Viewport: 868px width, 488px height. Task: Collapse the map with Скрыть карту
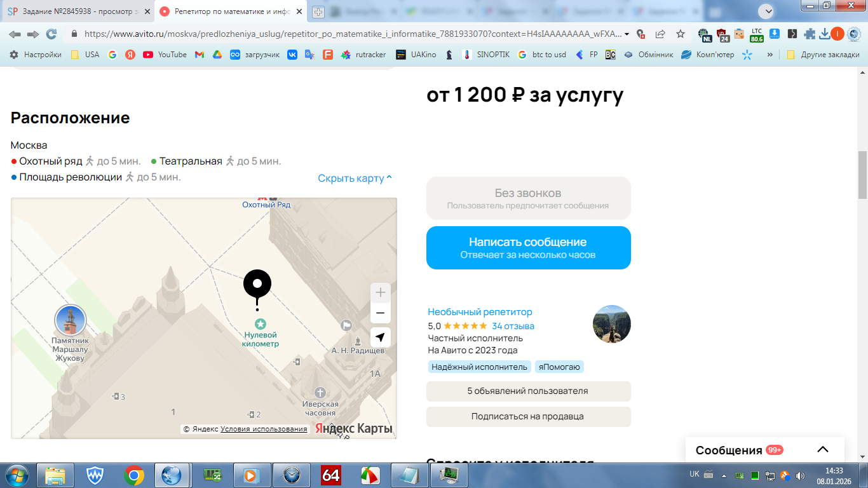coord(355,178)
